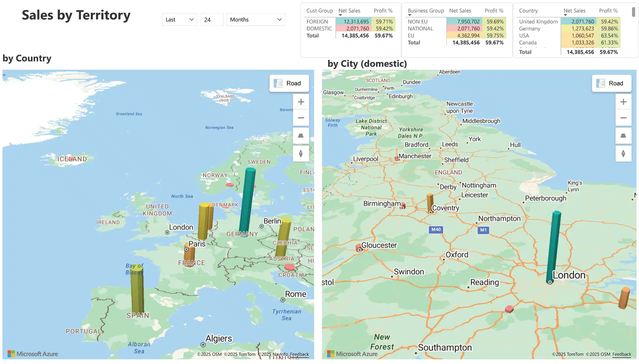This screenshot has width=639, height=364.
Task: Click Feedback link on country map
Action: tap(299, 354)
